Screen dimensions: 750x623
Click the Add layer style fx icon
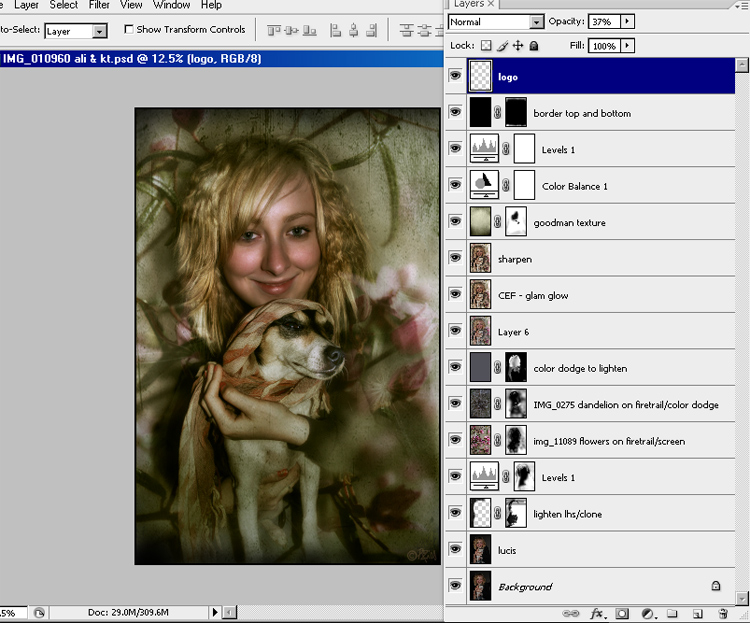click(x=597, y=613)
